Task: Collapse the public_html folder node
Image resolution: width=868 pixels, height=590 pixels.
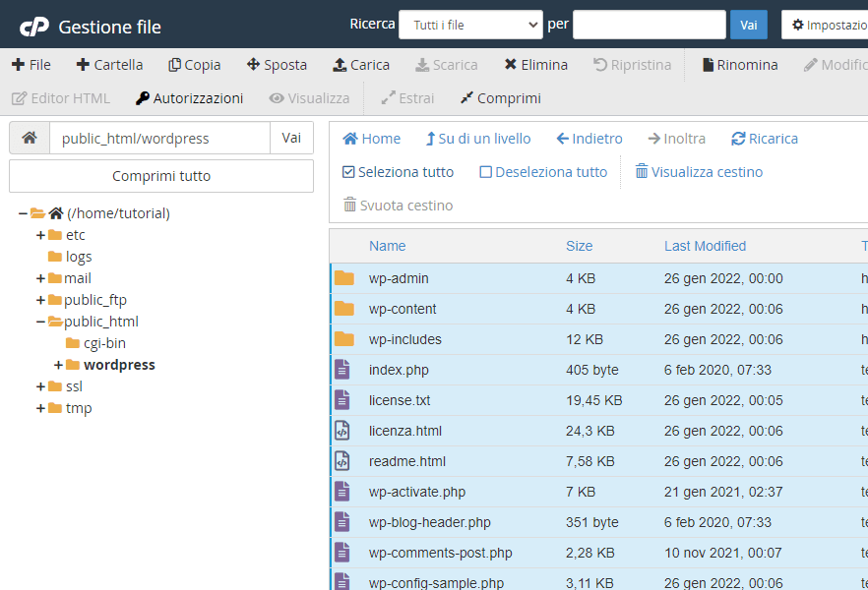Action: tap(40, 322)
